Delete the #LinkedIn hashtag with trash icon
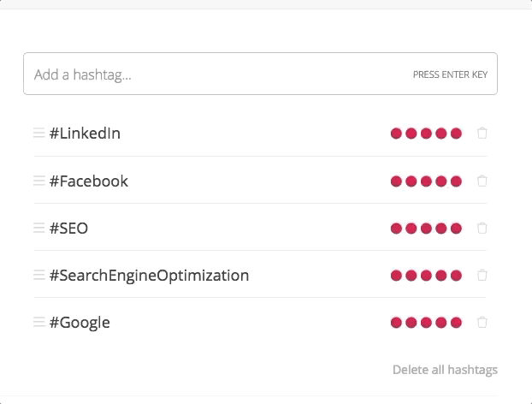The width and height of the screenshot is (532, 404). point(482,133)
